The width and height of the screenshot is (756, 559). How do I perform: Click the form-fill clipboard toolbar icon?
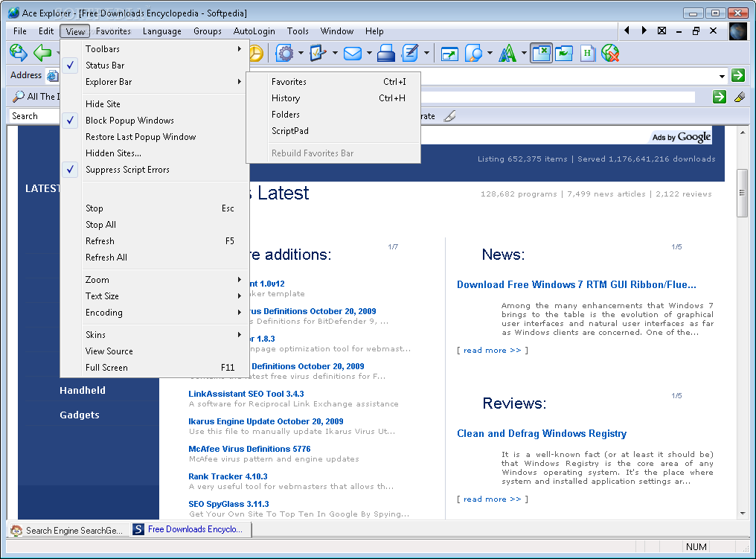(x=318, y=53)
